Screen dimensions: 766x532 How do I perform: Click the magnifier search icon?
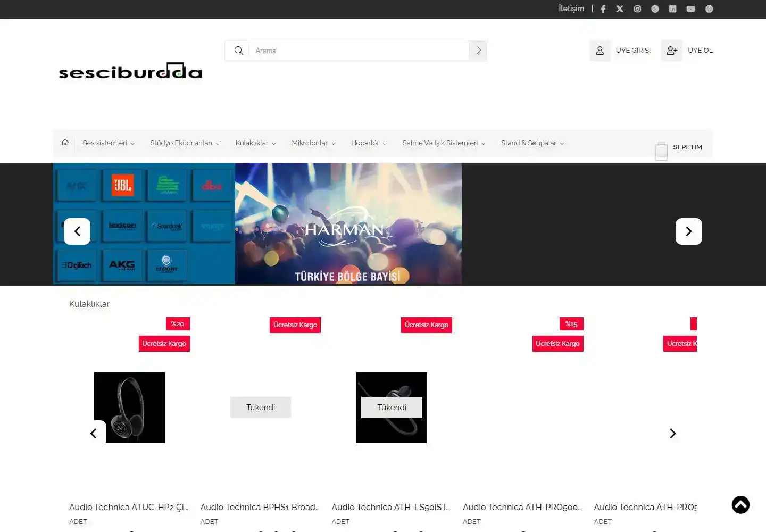(239, 51)
